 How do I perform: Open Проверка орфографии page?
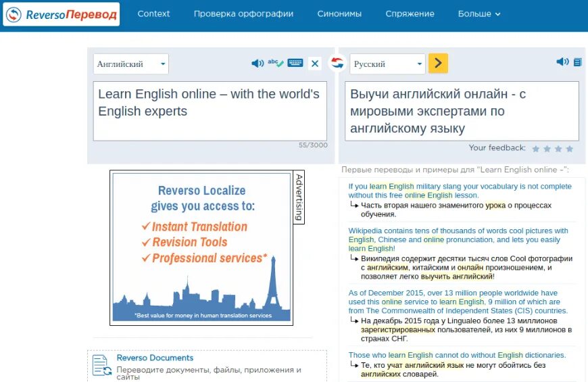click(243, 14)
